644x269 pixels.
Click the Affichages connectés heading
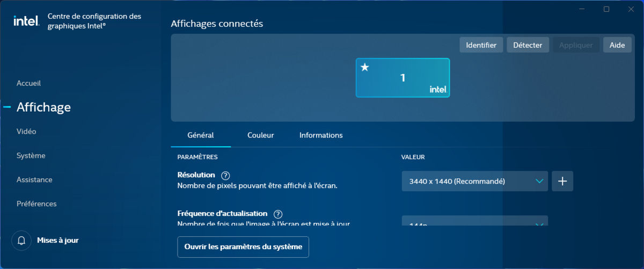tap(217, 24)
